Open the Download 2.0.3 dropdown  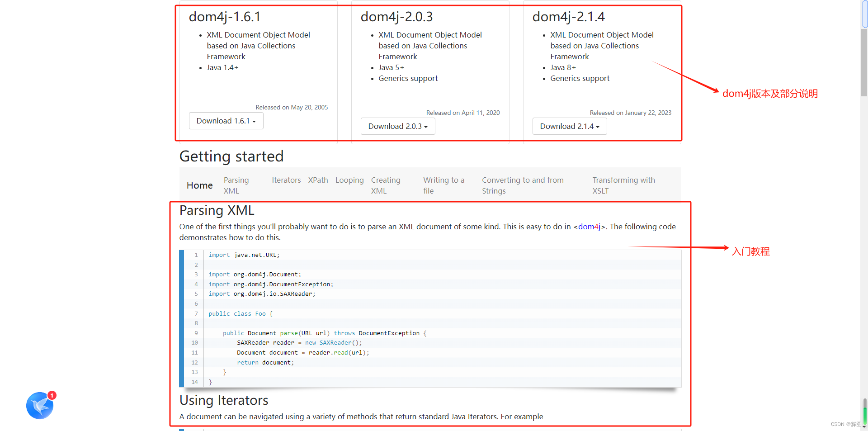point(398,126)
